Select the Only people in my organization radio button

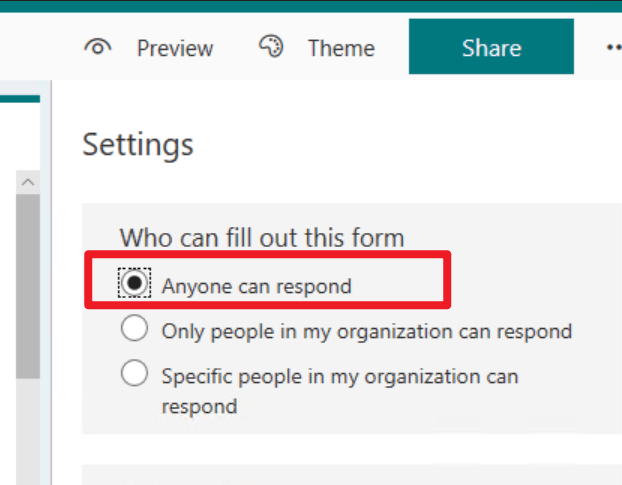134,328
